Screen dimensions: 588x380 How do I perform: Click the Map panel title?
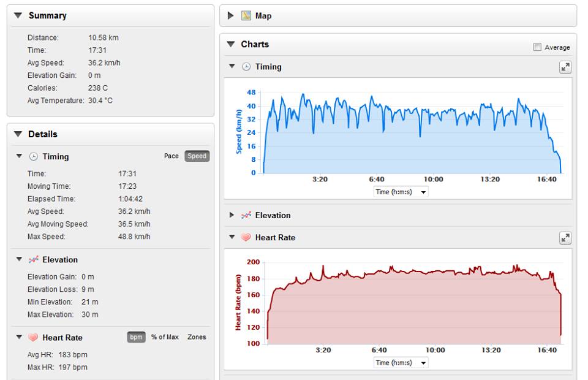tap(263, 16)
